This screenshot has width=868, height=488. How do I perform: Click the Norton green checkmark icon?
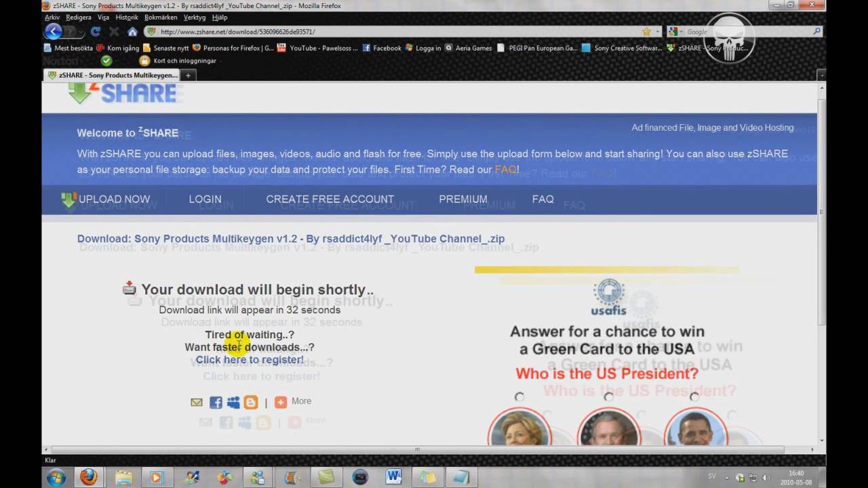point(106,60)
